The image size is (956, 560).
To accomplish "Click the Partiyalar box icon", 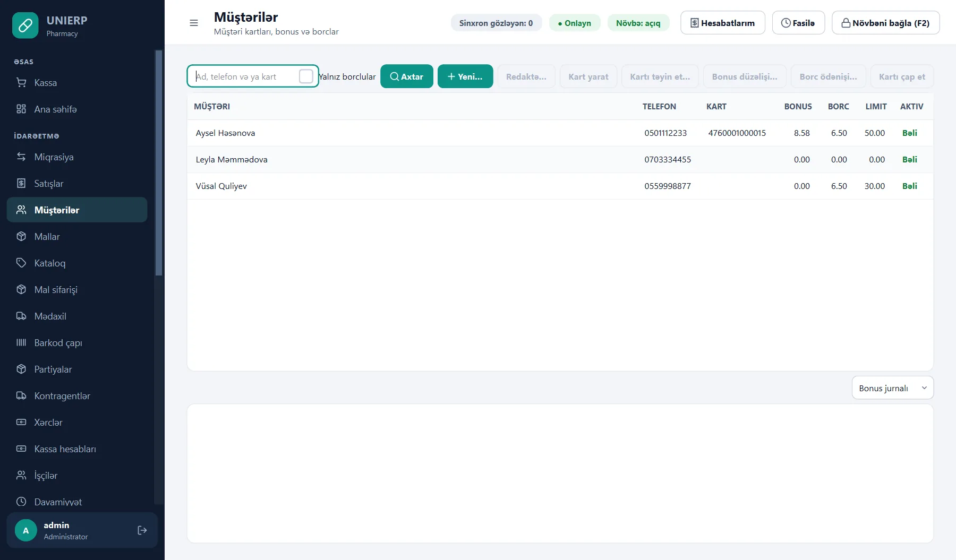I will (21, 369).
